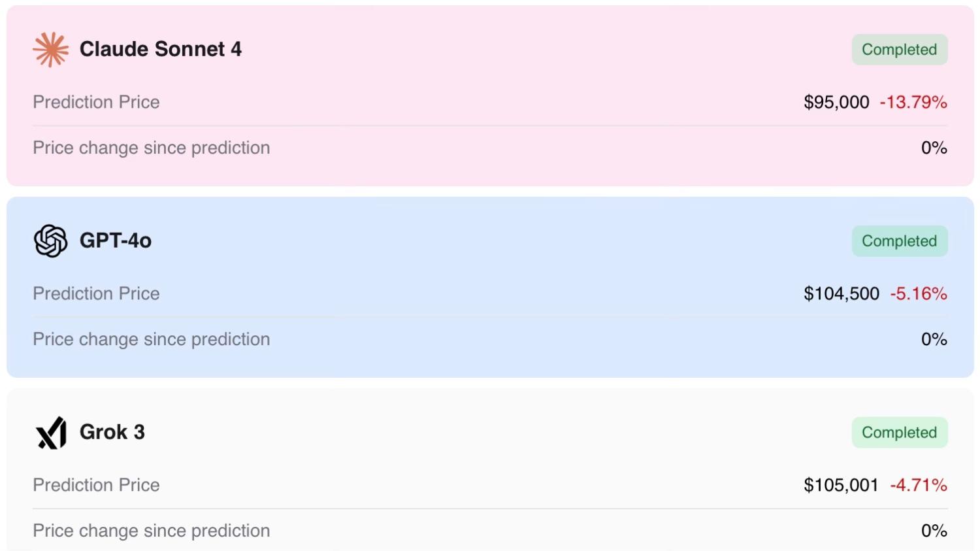Image resolution: width=980 pixels, height=551 pixels.
Task: Click the -5.16% red percentage
Action: pyautogui.click(x=919, y=293)
